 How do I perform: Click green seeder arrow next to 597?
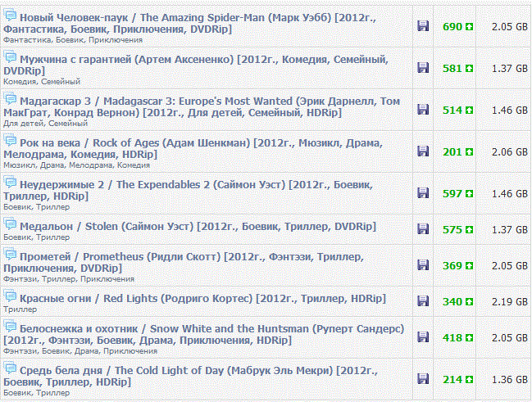[469, 193]
